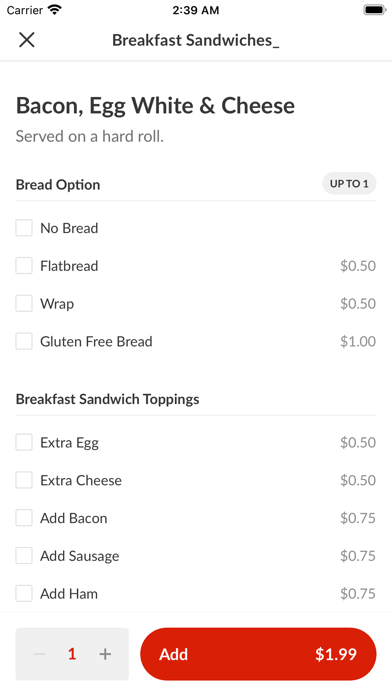392x696 pixels.
Task: Tap the battery icon in status bar
Action: click(x=375, y=10)
